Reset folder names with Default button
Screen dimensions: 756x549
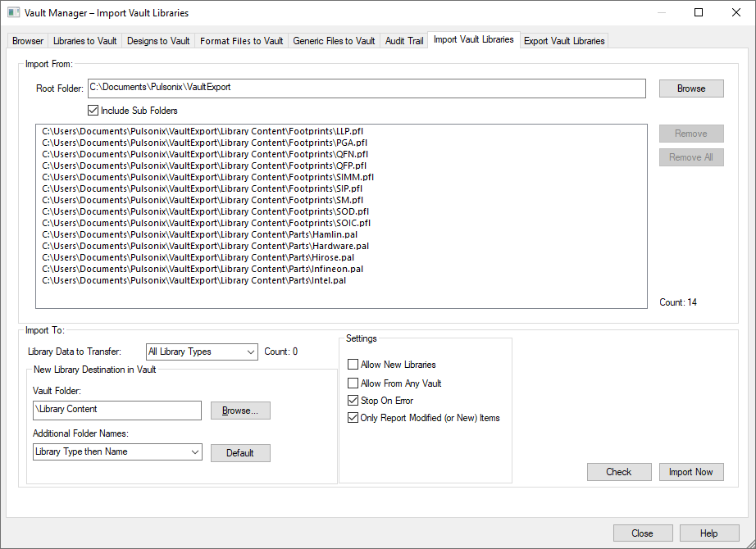[240, 452]
